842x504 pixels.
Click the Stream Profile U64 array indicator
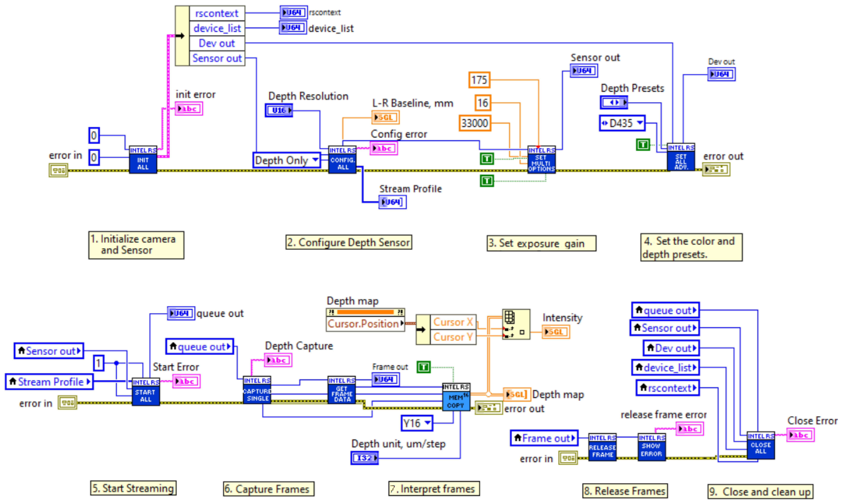(x=393, y=202)
